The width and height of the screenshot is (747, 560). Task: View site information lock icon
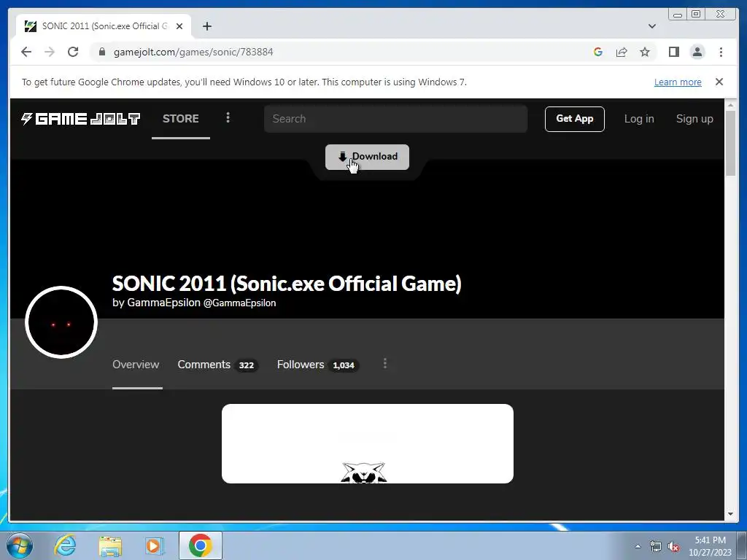click(x=102, y=52)
